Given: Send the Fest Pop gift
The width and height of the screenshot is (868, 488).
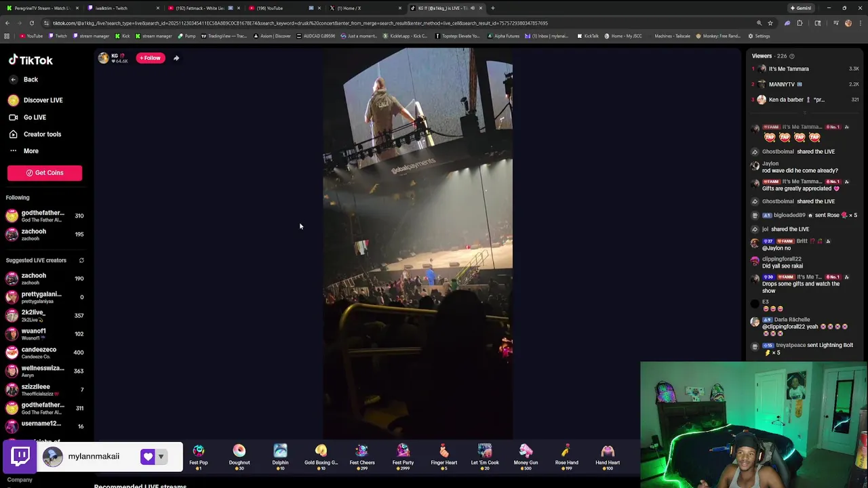Looking at the screenshot, I should [199, 457].
